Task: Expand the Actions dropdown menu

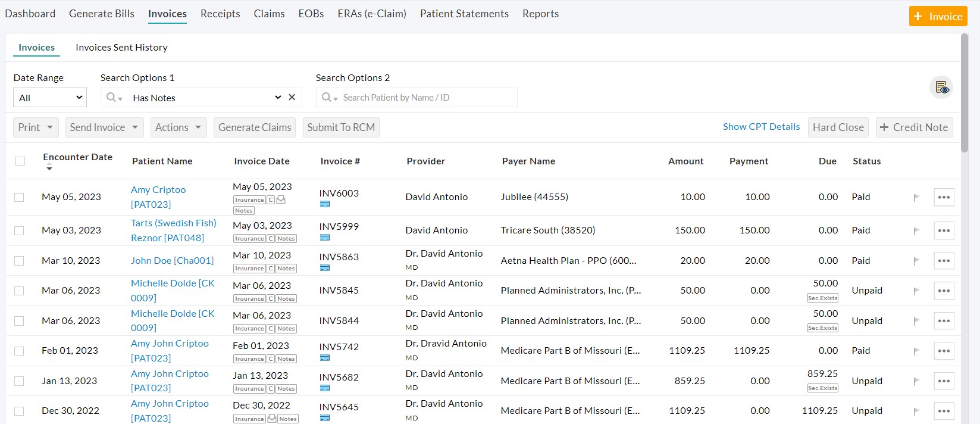Action: pyautogui.click(x=178, y=127)
